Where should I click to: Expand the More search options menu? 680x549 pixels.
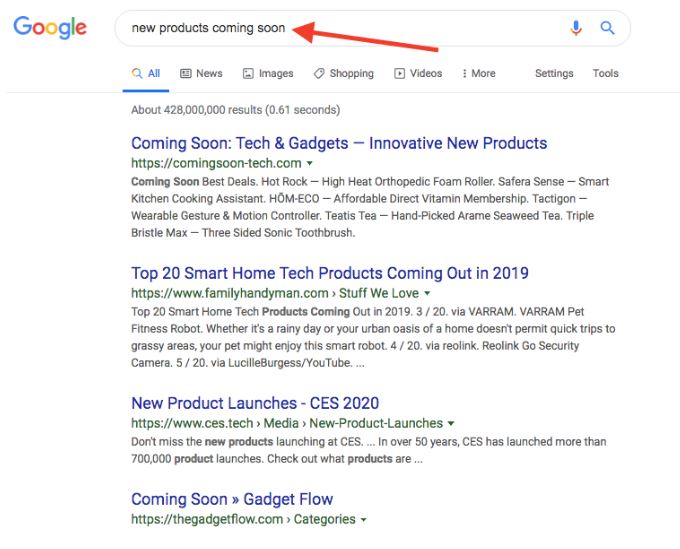(479, 74)
